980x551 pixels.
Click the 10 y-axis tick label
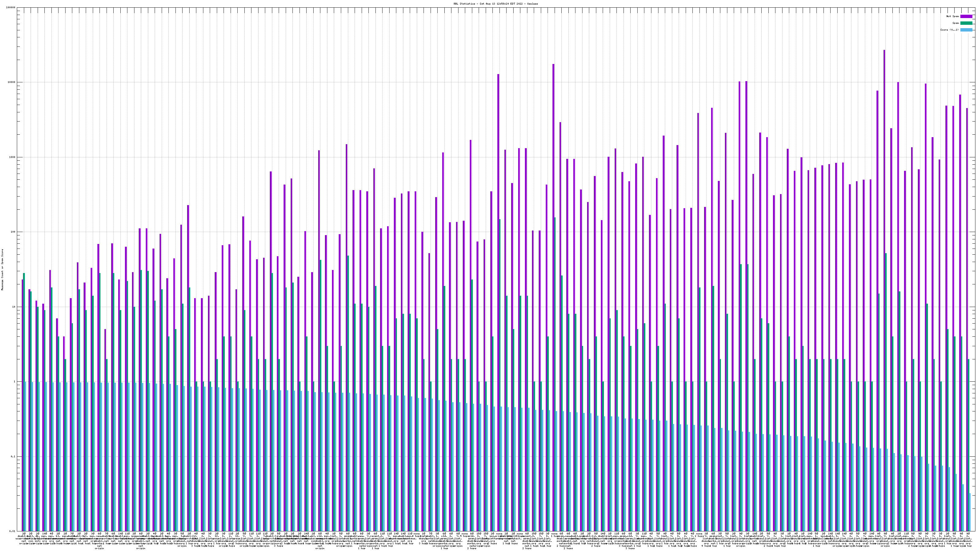14,307
